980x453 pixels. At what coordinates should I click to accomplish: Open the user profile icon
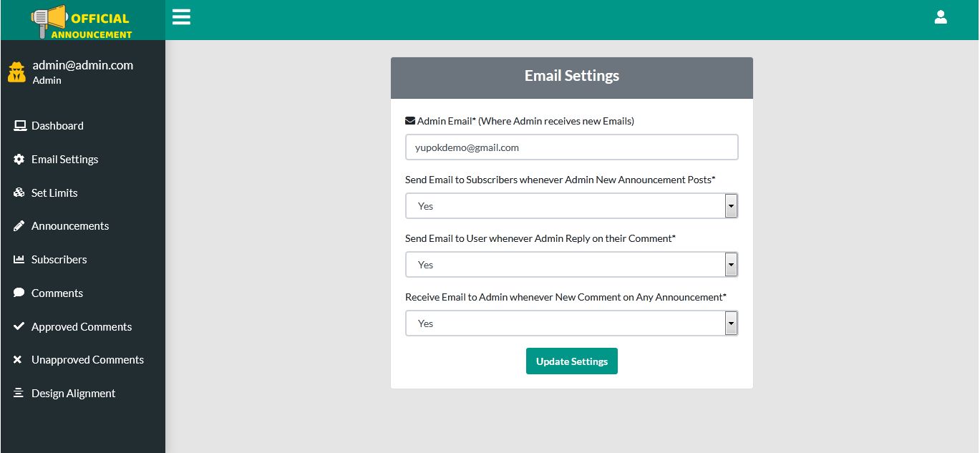click(941, 17)
